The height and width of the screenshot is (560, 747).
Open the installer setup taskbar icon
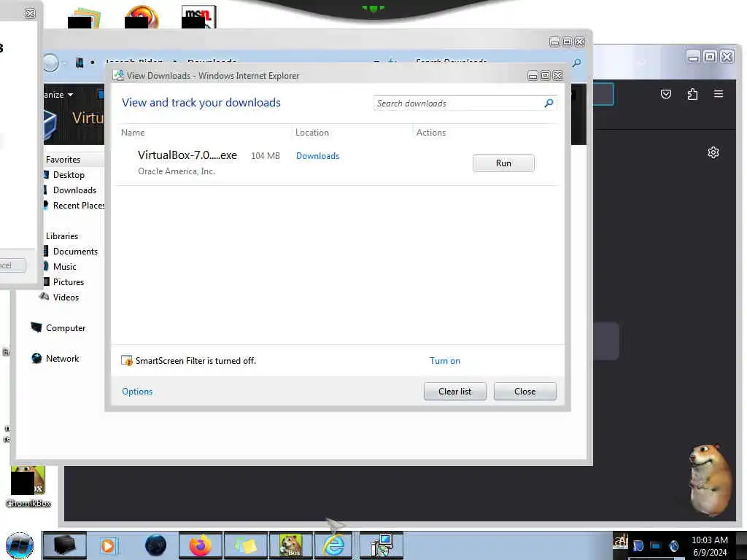(x=381, y=545)
